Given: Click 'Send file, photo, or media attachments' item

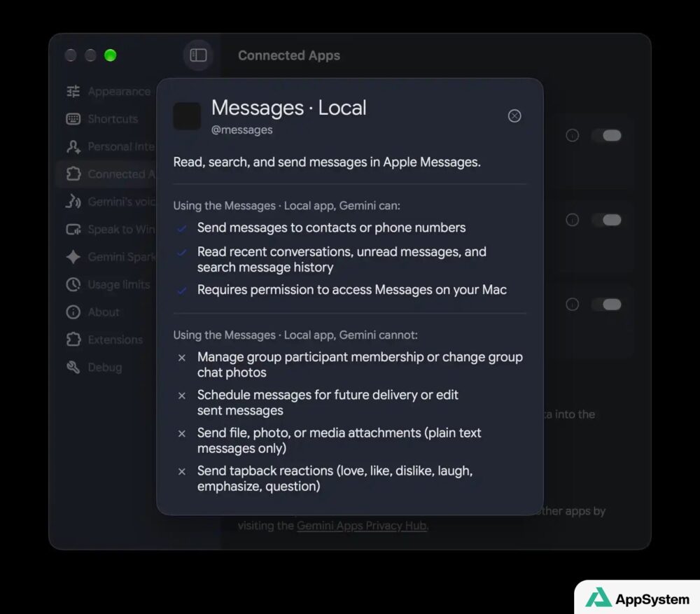Looking at the screenshot, I should (339, 441).
